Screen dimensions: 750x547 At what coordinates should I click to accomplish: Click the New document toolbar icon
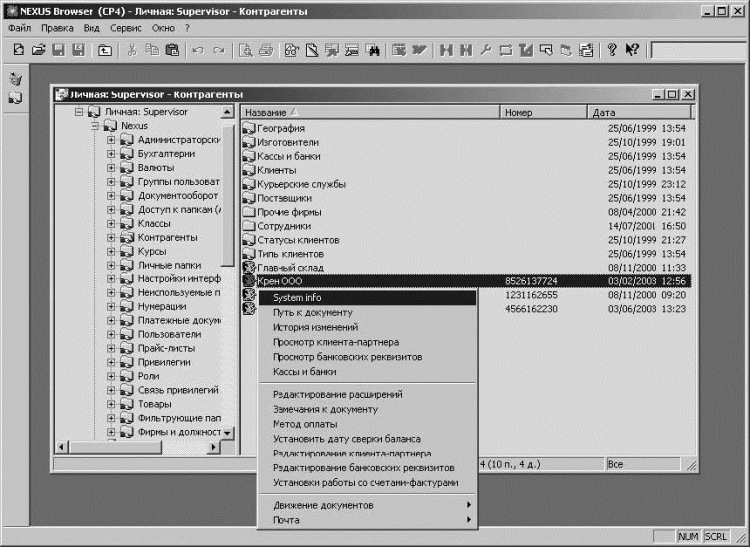click(19, 49)
